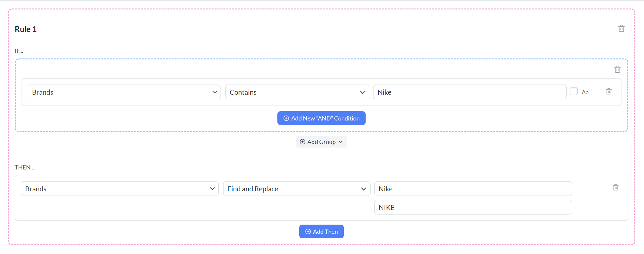Open the Find and Replace action dropdown
This screenshot has height=254, width=644.
coord(297,189)
